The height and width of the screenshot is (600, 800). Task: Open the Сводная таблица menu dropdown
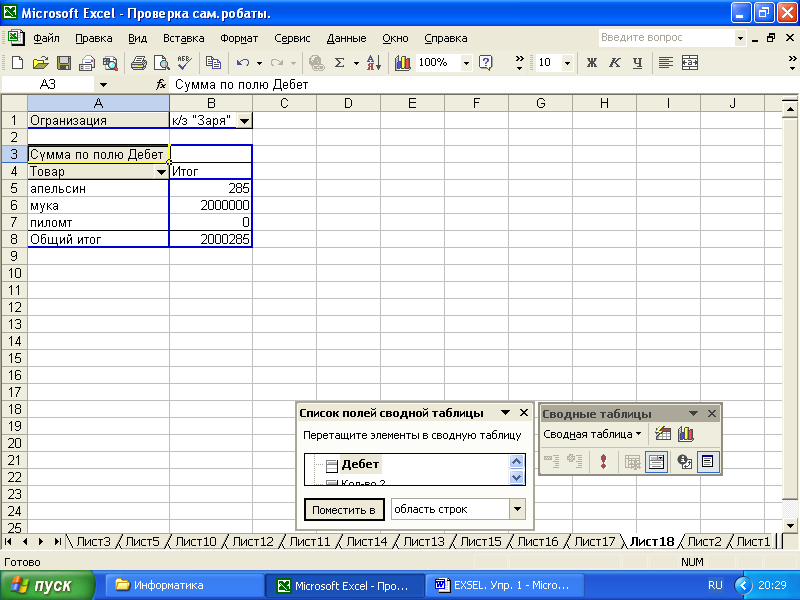point(592,434)
